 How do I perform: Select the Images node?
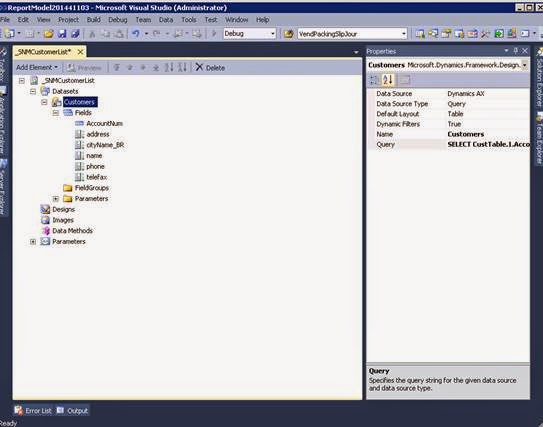[x=63, y=220]
